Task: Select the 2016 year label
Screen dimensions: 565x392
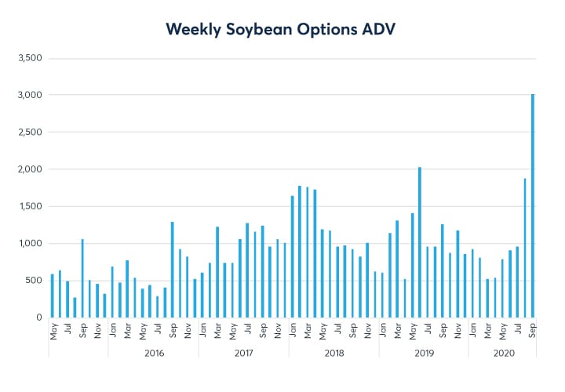Action: point(154,353)
